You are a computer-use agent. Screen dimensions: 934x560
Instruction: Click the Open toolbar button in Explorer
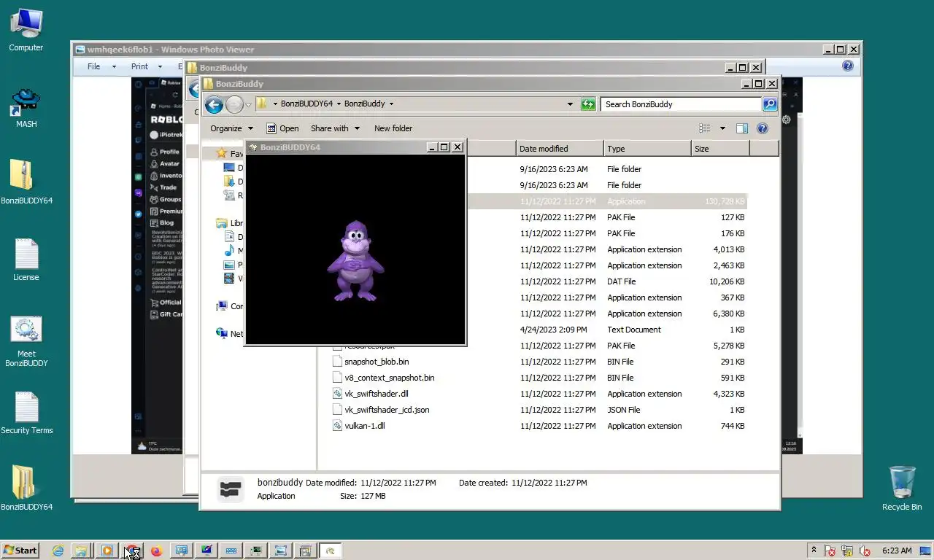pyautogui.click(x=282, y=128)
